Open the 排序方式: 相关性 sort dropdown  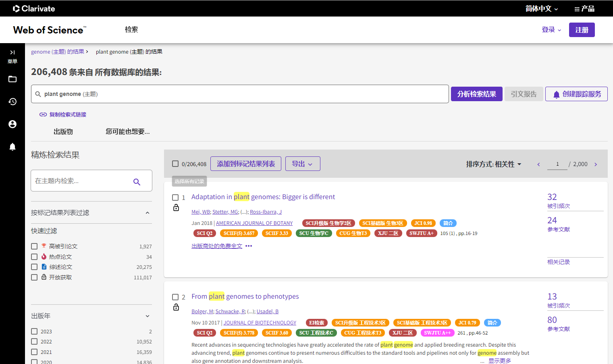click(x=494, y=164)
